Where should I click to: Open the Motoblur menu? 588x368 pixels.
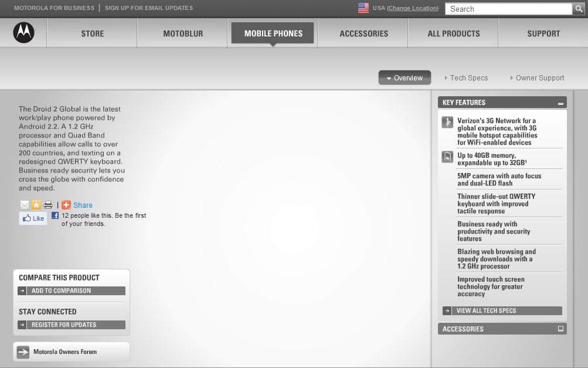[x=183, y=33]
